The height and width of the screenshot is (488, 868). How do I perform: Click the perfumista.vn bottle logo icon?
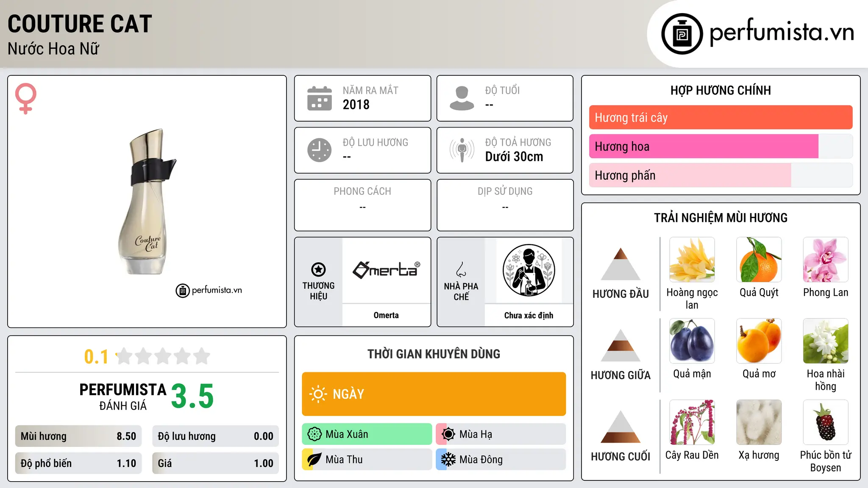(682, 34)
